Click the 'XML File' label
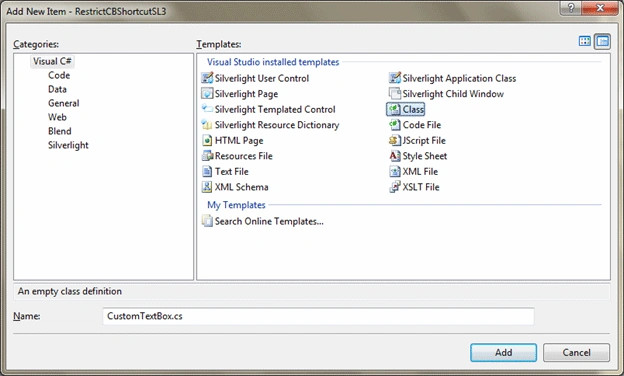The image size is (624, 376). (420, 171)
